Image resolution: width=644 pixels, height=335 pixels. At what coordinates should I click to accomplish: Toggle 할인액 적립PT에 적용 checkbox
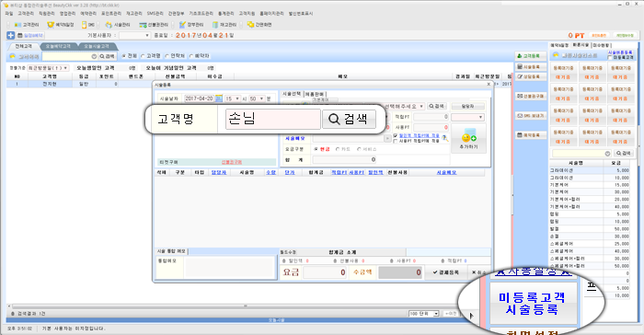(x=396, y=135)
